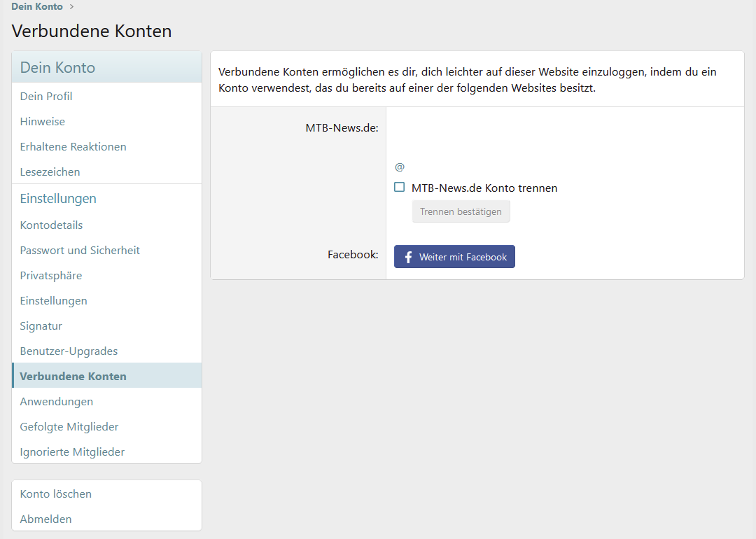The width and height of the screenshot is (756, 539).
Task: Click the @ symbol under MTB-News.de
Action: (x=400, y=167)
